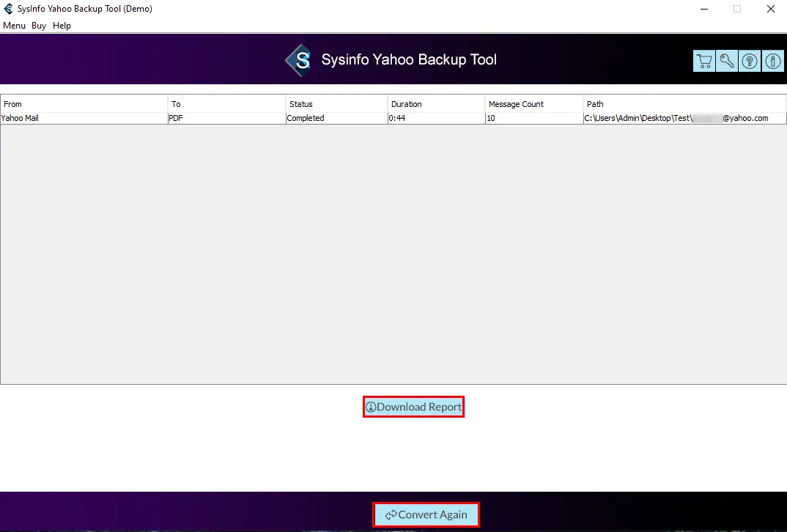This screenshot has height=532, width=787.
Task: Open the Buy menu
Action: point(39,26)
